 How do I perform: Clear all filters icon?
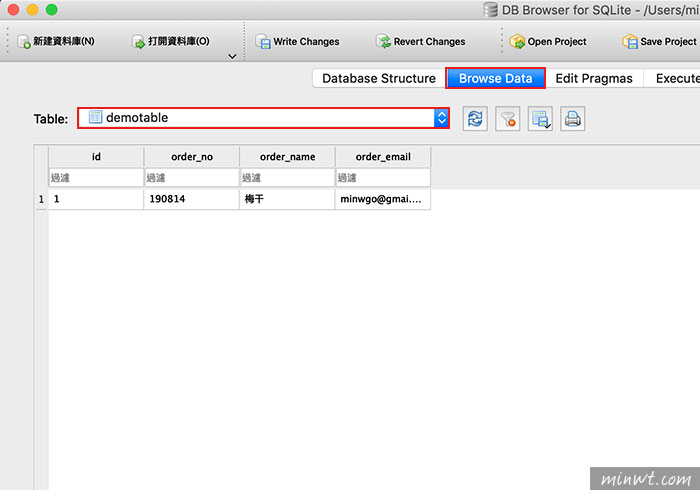pyautogui.click(x=508, y=119)
